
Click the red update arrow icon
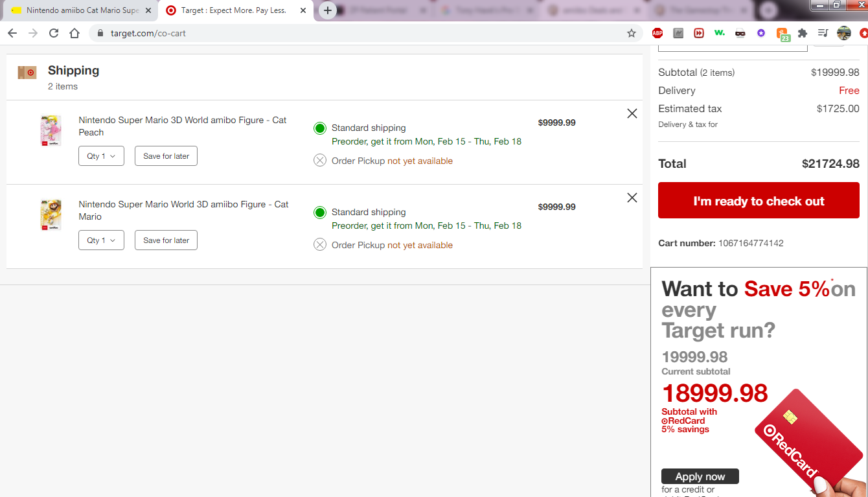tap(863, 33)
